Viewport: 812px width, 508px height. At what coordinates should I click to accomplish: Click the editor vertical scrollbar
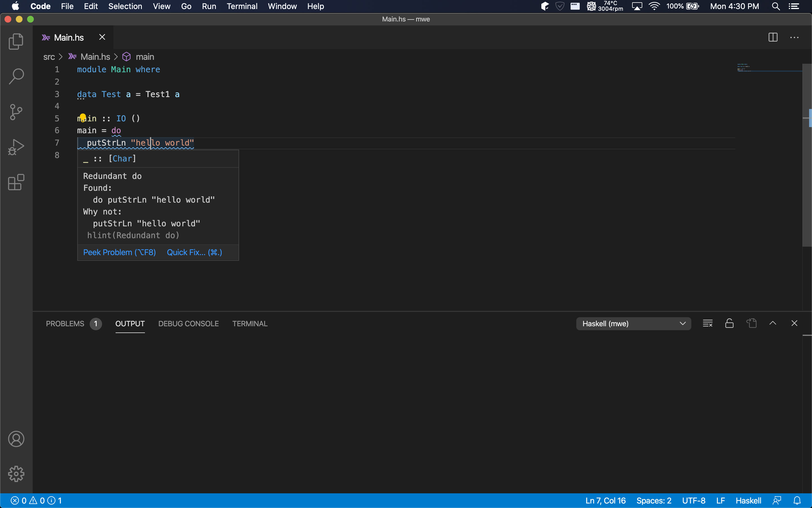(x=807, y=155)
